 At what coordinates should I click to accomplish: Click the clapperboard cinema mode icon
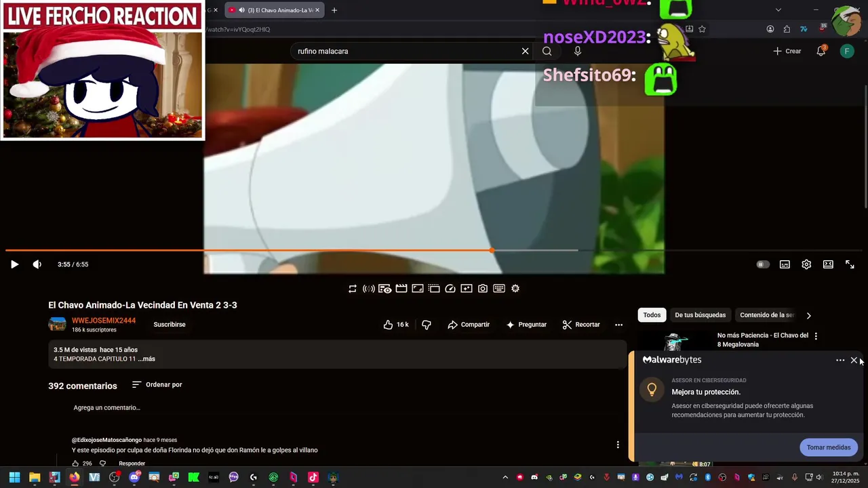click(401, 289)
